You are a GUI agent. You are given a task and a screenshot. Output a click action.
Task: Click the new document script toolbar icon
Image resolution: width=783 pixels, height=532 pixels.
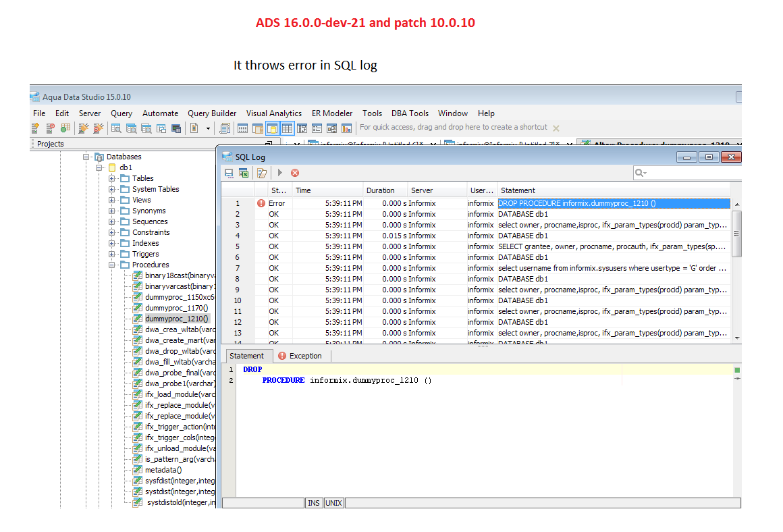[194, 128]
